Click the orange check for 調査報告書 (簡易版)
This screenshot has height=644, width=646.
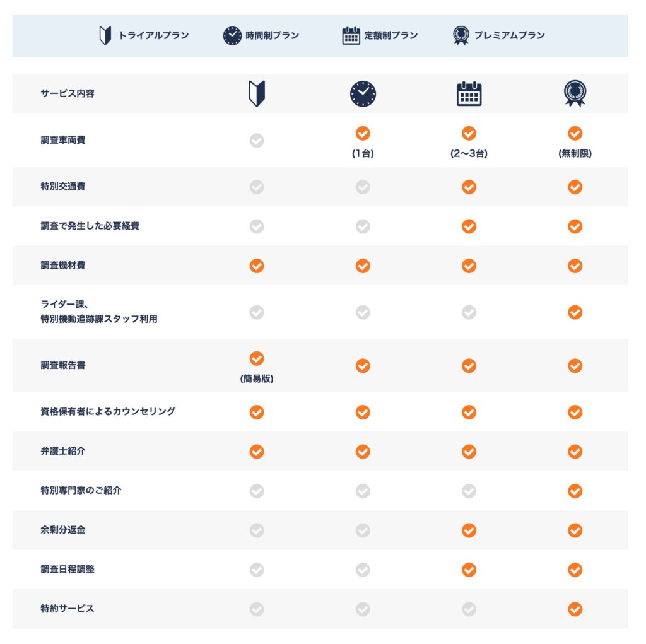[x=257, y=358]
